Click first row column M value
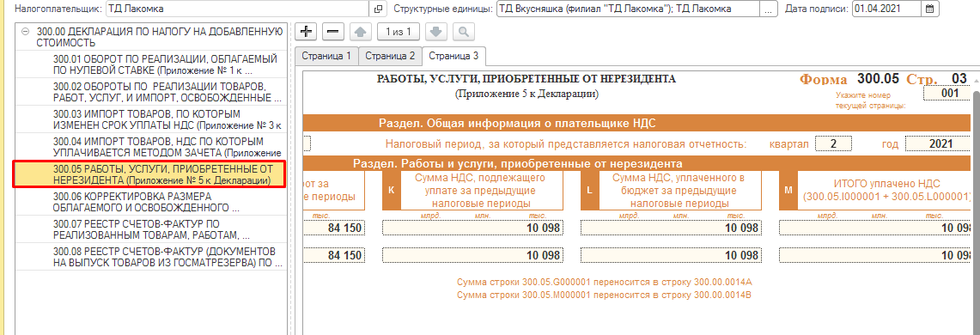 click(x=875, y=228)
